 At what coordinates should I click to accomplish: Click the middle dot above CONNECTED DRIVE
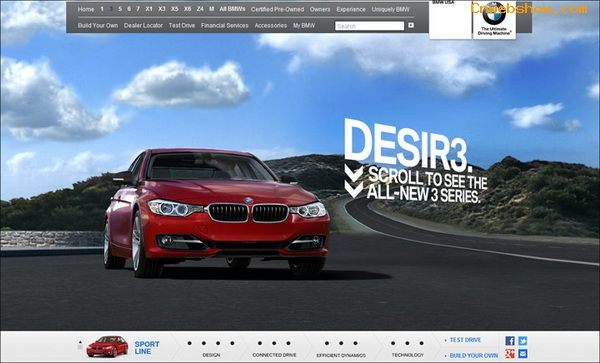[x=274, y=343]
